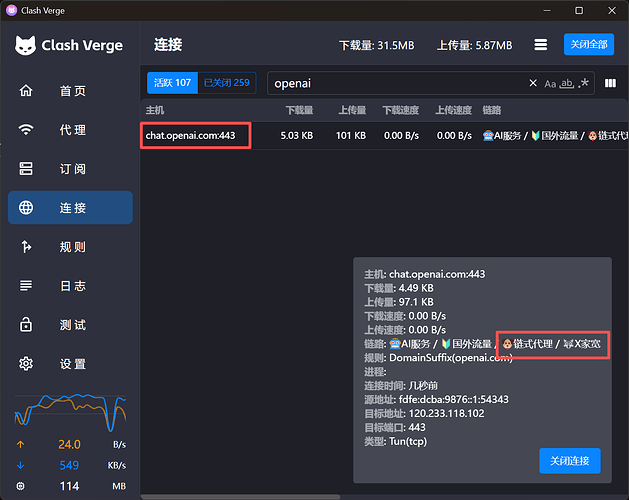Click the 关闭连接 button
Image resolution: width=629 pixels, height=500 pixels.
pyautogui.click(x=570, y=461)
